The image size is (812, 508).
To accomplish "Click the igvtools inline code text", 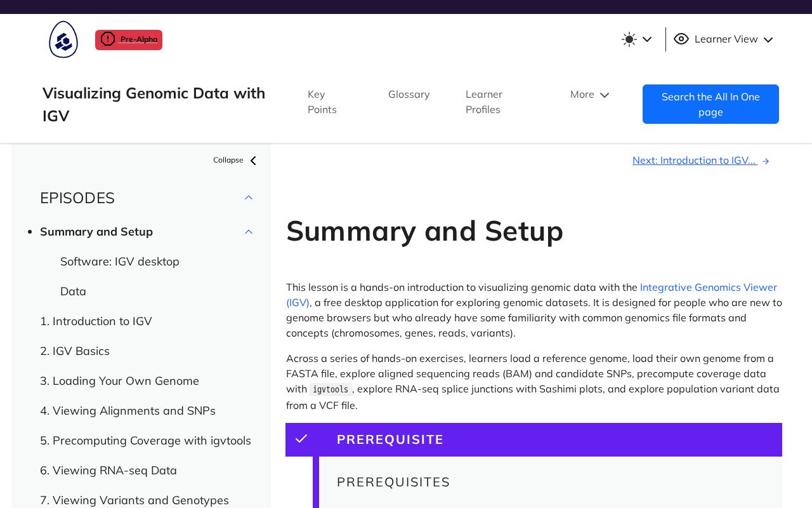I will (x=331, y=389).
